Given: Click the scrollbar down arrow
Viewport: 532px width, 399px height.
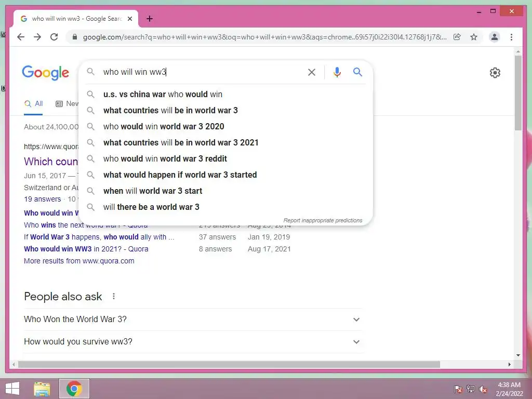Looking at the screenshot, I should (518, 355).
